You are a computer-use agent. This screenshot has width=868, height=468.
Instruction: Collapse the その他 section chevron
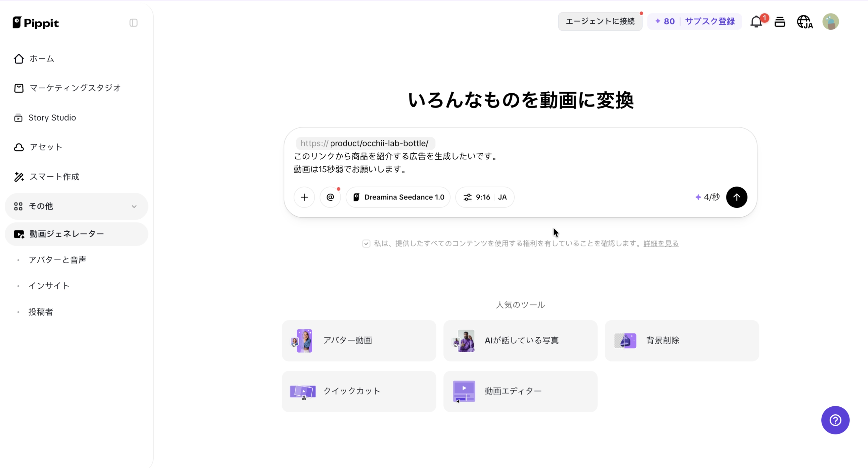(x=134, y=206)
